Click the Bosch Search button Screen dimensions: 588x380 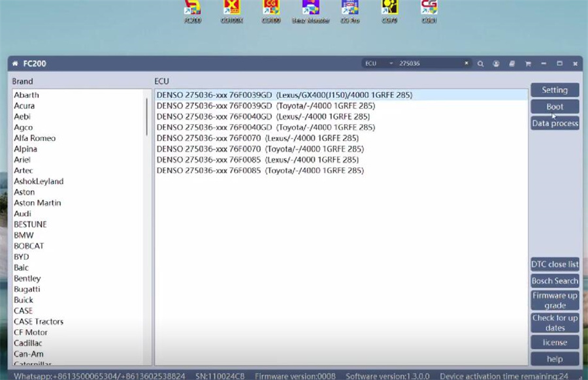555,281
